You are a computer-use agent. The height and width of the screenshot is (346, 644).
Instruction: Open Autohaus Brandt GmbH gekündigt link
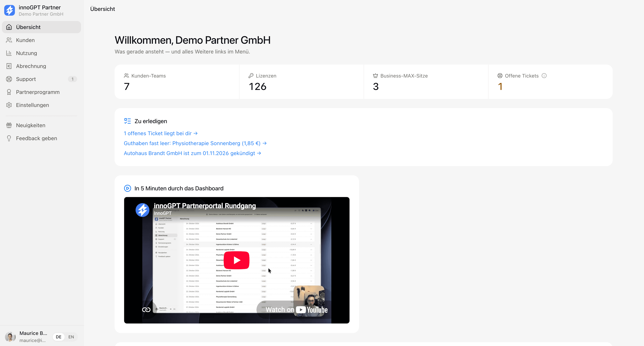click(193, 153)
